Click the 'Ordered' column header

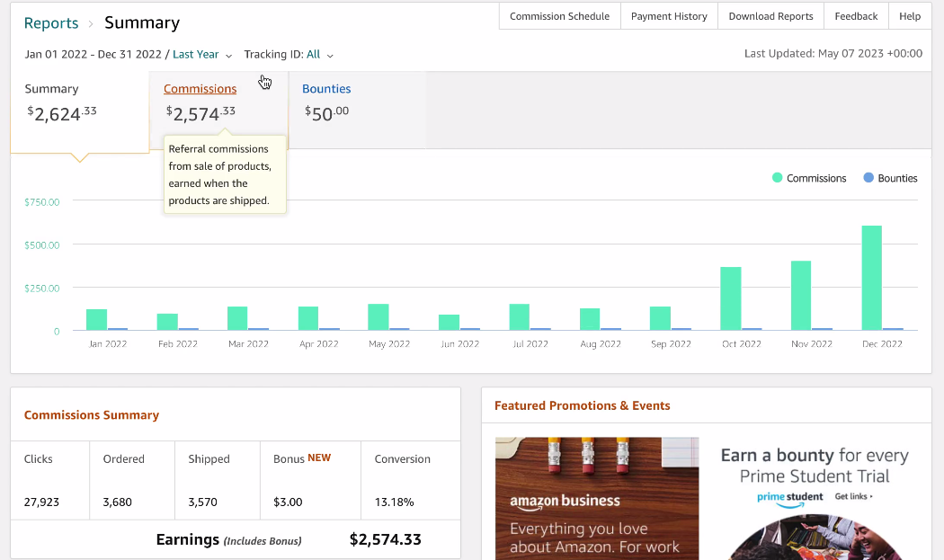pyautogui.click(x=123, y=458)
